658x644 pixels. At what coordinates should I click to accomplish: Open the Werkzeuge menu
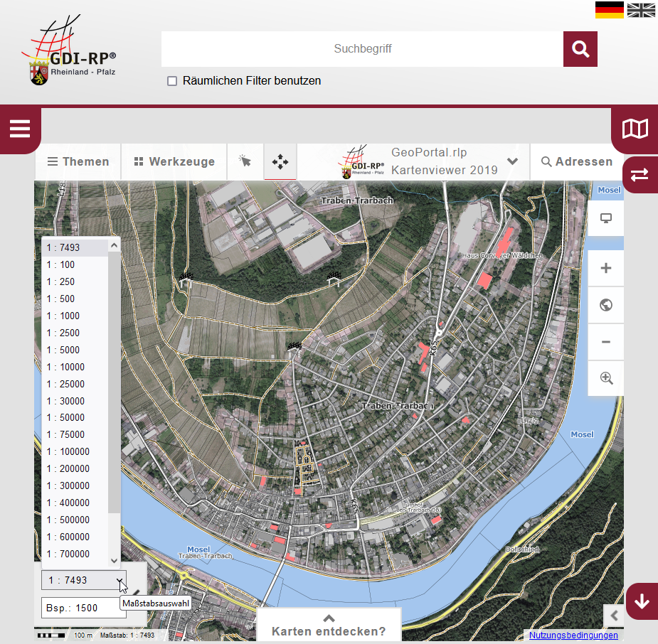(x=174, y=162)
